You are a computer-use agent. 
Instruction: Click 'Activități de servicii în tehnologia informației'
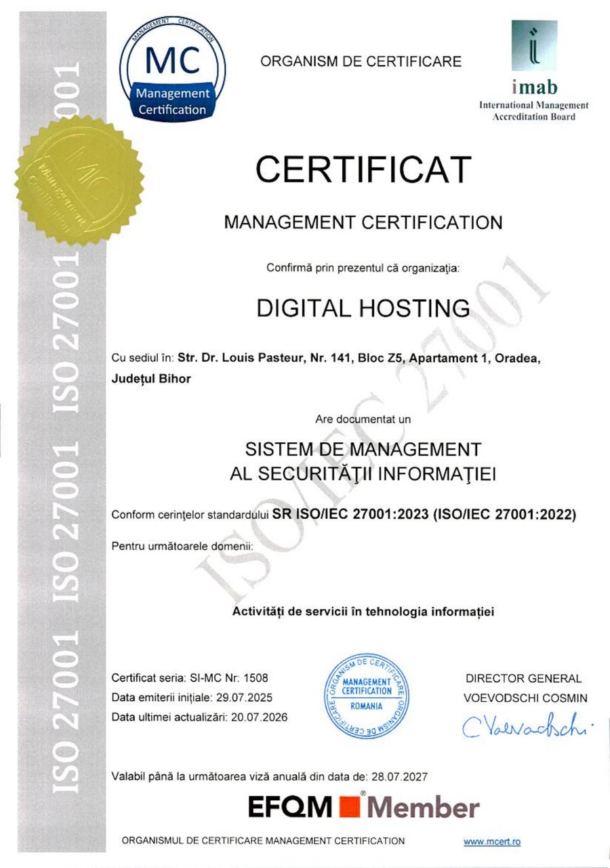tap(363, 612)
